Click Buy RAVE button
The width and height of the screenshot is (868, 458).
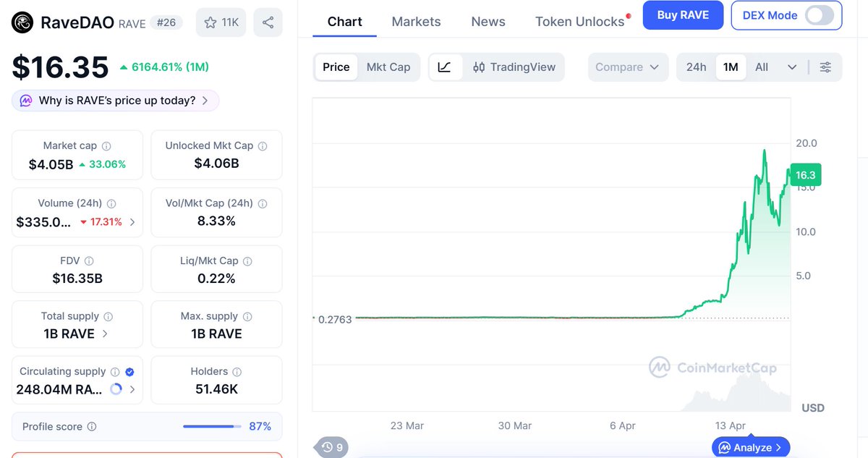click(x=684, y=15)
